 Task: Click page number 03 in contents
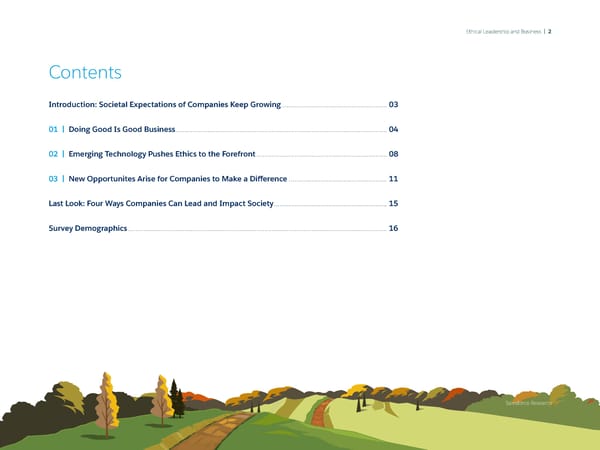(394, 104)
